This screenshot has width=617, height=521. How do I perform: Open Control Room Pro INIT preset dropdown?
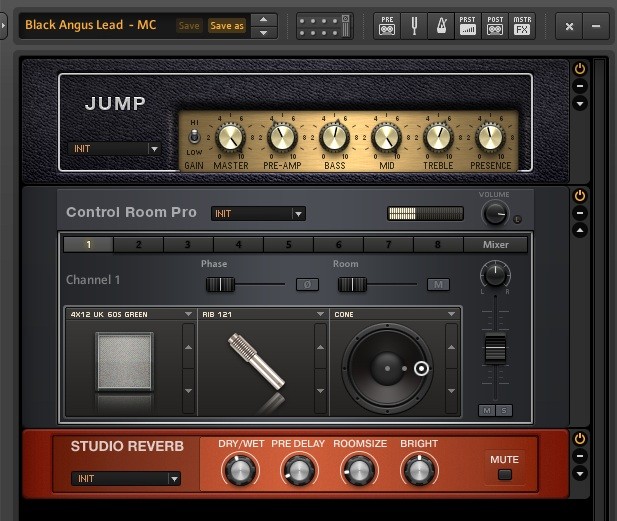coord(258,214)
